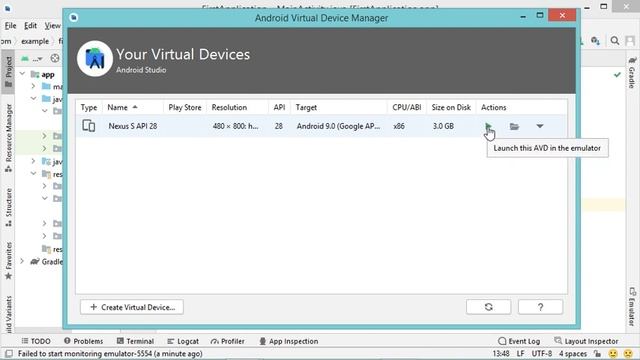Click the Android 9.0 target cell
Viewport: 640px width, 360px height.
(338, 126)
